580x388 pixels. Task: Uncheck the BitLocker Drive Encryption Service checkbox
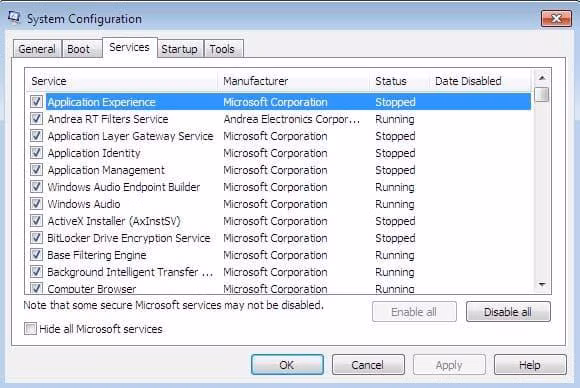pos(36,237)
